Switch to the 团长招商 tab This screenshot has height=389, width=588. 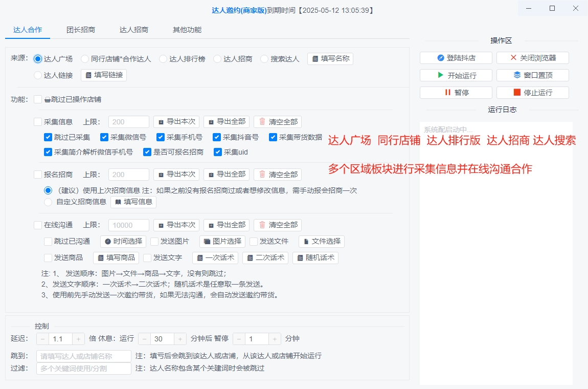point(81,30)
